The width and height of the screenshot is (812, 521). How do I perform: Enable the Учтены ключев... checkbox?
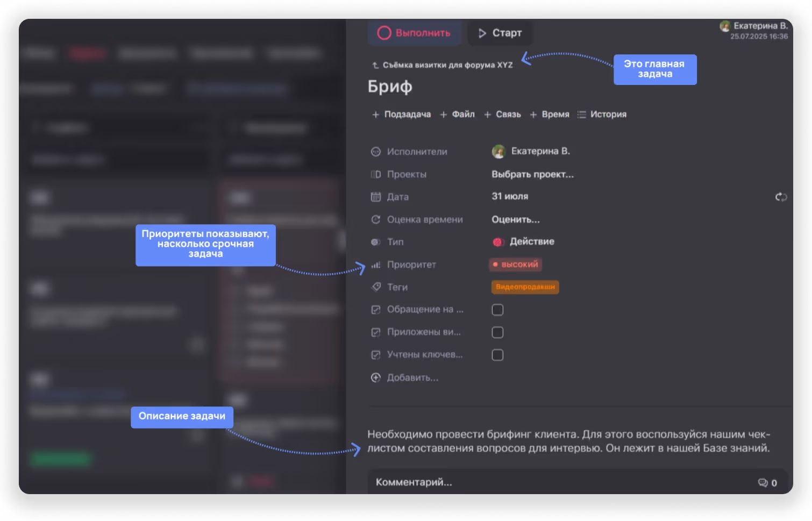click(x=497, y=355)
